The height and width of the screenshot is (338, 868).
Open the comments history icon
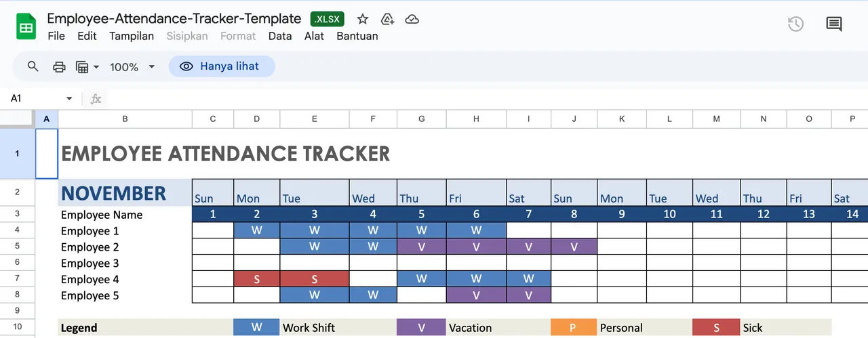(834, 24)
